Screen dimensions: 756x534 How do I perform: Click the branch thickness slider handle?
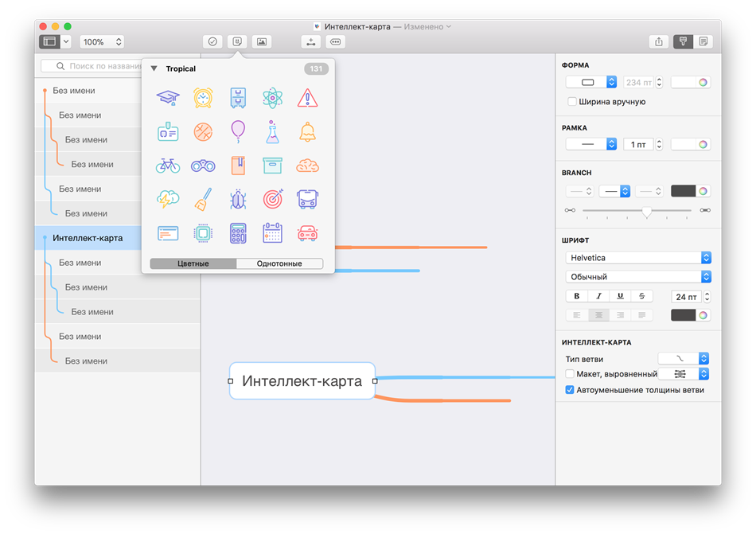(647, 212)
